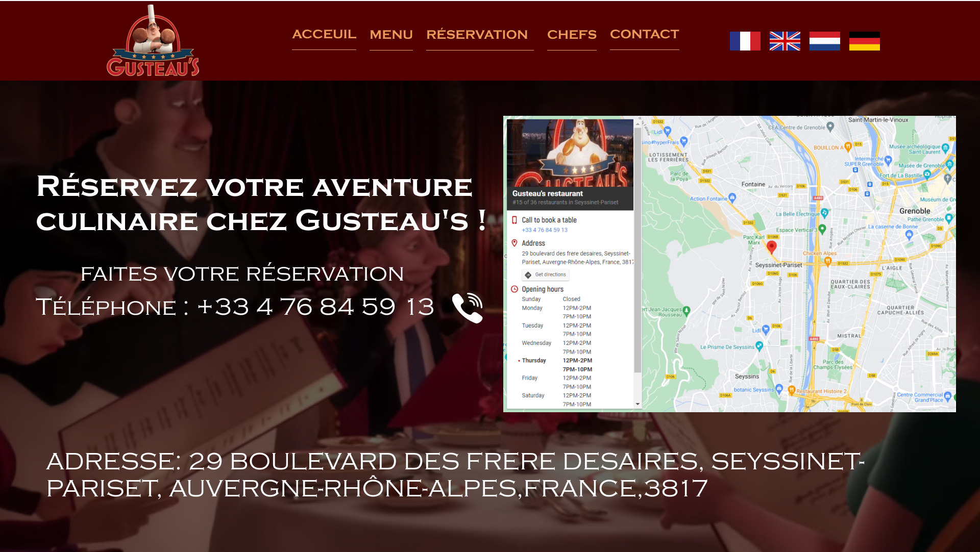Click the info panel scroll down arrow

638,405
